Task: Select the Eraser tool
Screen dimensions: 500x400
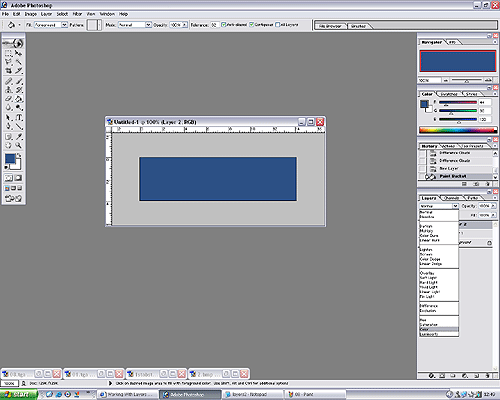Action: [9, 99]
